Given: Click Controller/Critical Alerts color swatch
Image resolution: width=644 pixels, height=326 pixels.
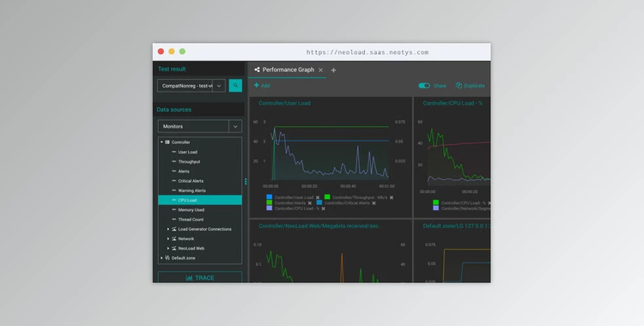Looking at the screenshot, I should [x=319, y=202].
